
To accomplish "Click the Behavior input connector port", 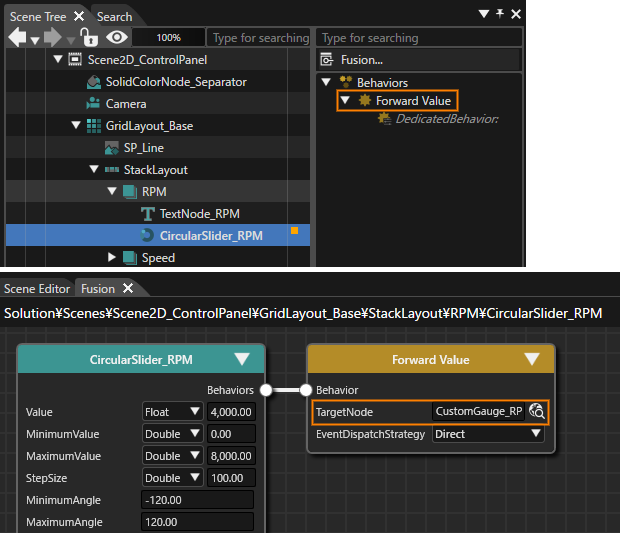I will pos(306,390).
